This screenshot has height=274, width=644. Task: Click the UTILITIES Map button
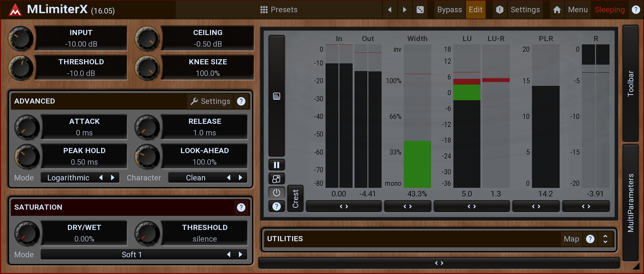point(572,239)
